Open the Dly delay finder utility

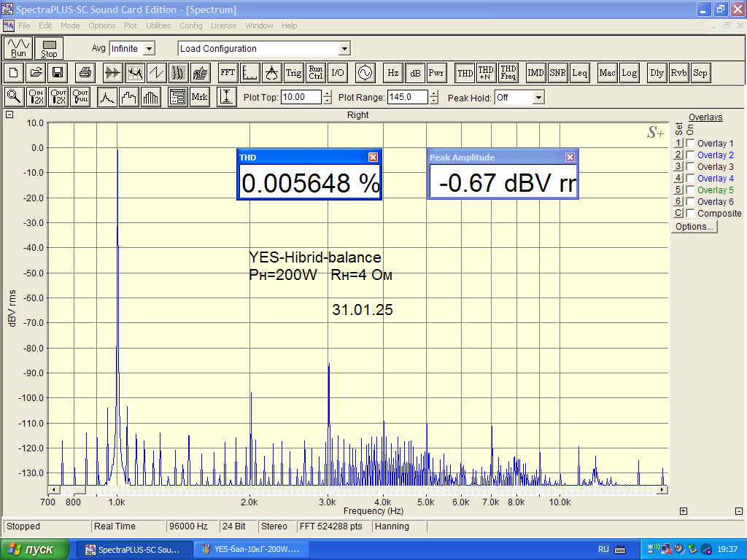pos(657,73)
